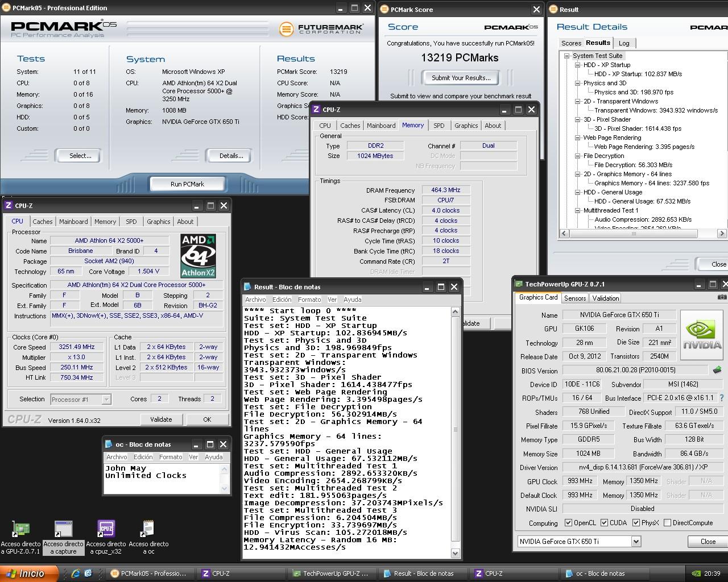The height and width of the screenshot is (582, 728).
Task: Open the oc text file shortcut
Action: (x=148, y=529)
